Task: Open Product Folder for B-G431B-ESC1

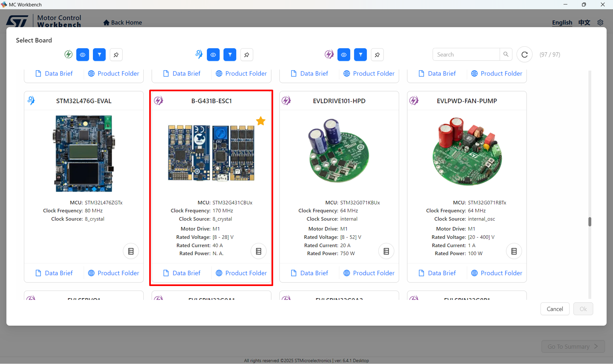Action: [x=241, y=273]
